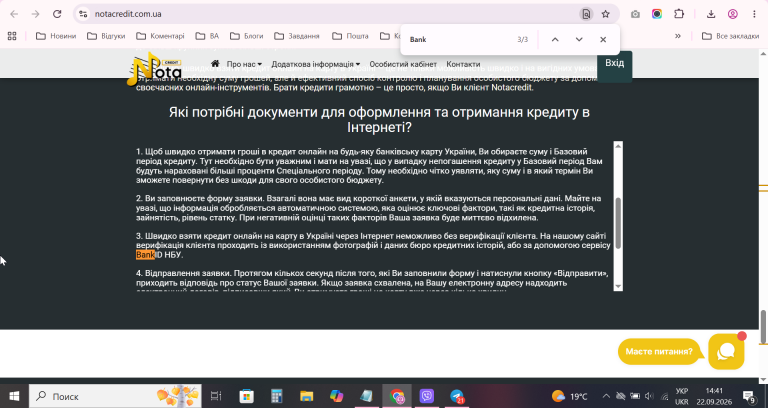Open the yellow chat widget icon

pyautogui.click(x=726, y=351)
